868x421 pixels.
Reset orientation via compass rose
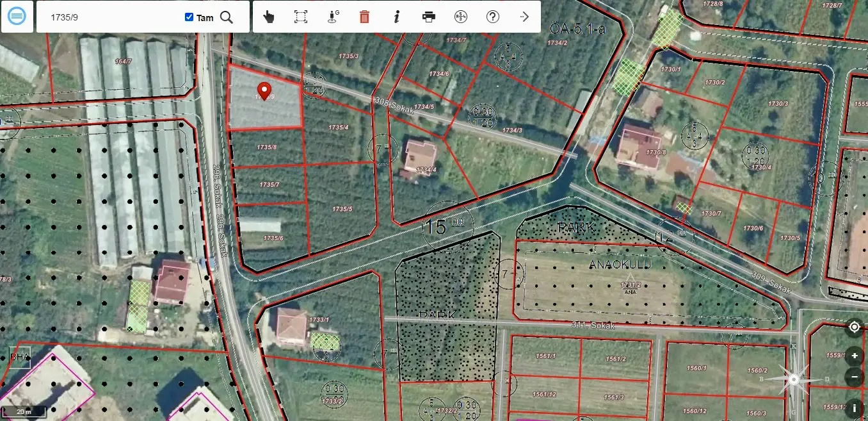click(794, 379)
